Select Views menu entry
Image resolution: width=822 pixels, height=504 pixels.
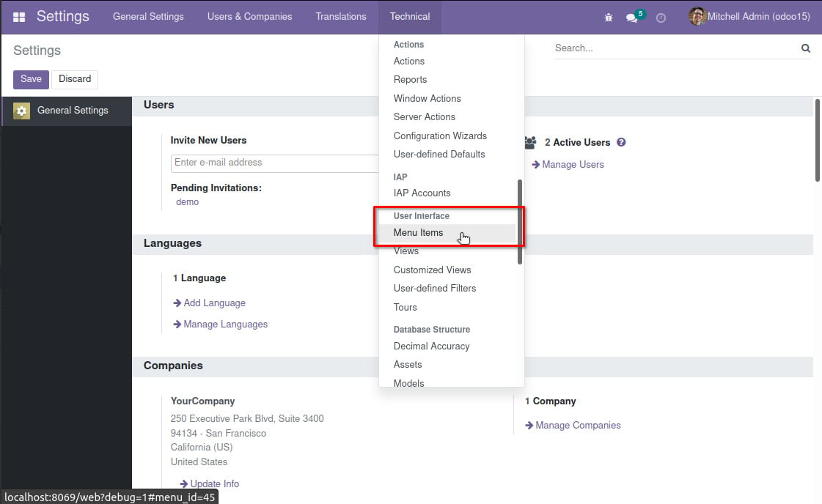(406, 251)
